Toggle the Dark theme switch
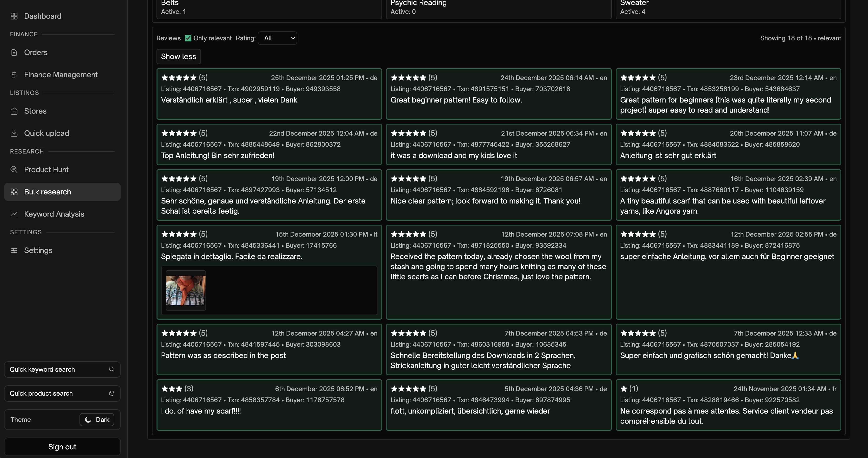This screenshot has height=458, width=868. (x=97, y=420)
